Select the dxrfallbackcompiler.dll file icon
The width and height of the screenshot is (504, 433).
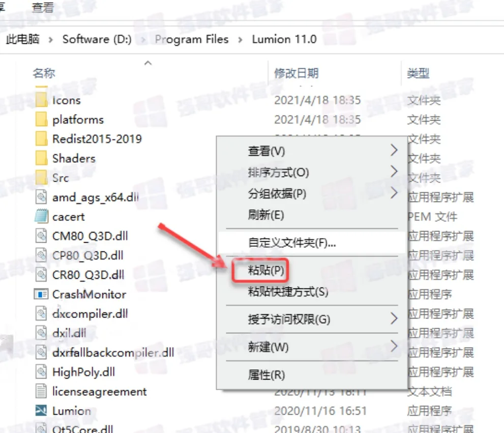pyautogui.click(x=41, y=352)
